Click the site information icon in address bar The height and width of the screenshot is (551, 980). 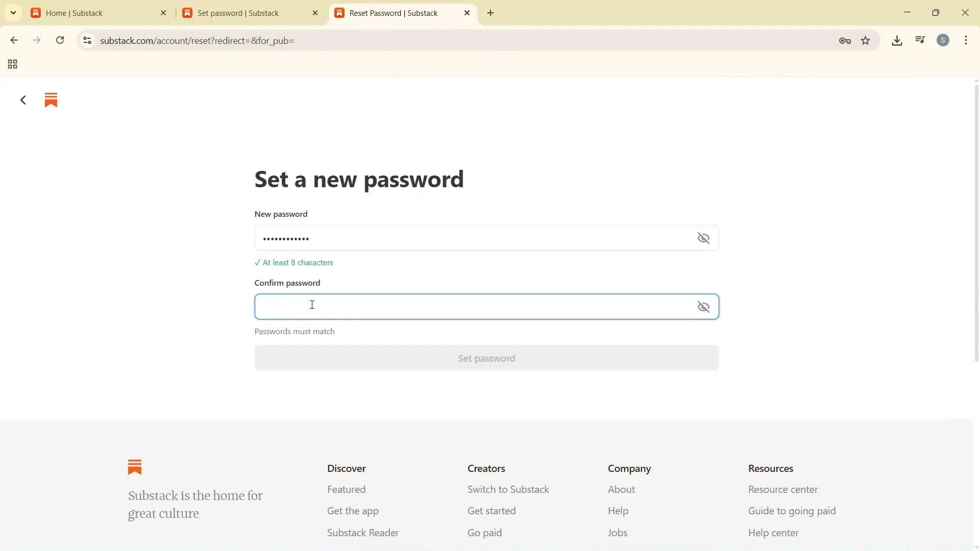(87, 41)
